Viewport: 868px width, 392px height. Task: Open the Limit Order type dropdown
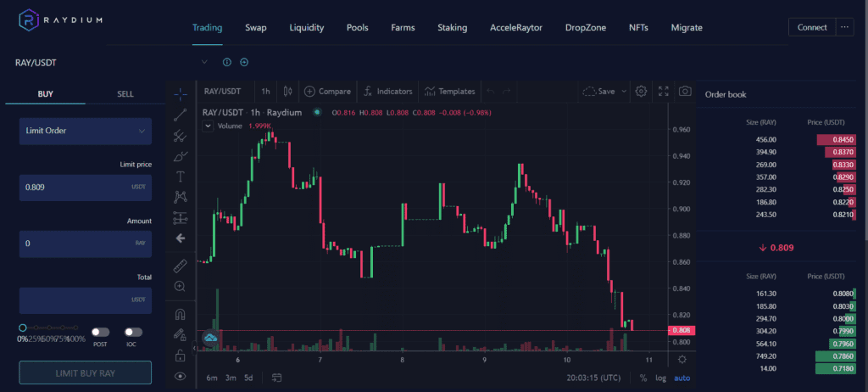point(85,131)
